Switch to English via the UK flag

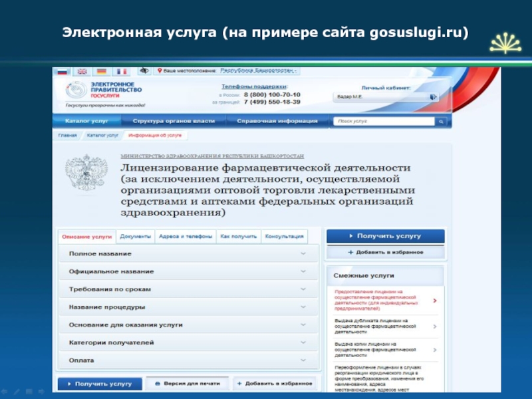(82, 71)
